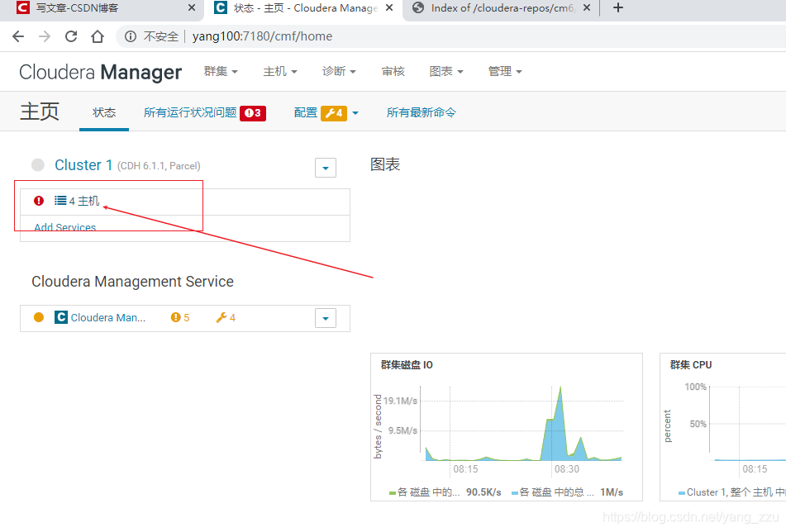
Task: Click the Cluster 1 CPU legend swatch
Action: coord(682,493)
